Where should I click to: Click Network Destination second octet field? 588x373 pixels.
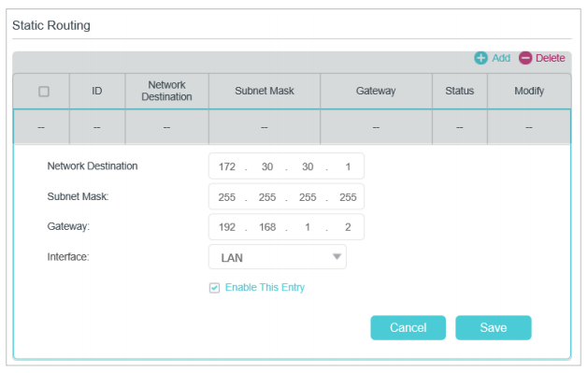click(267, 166)
